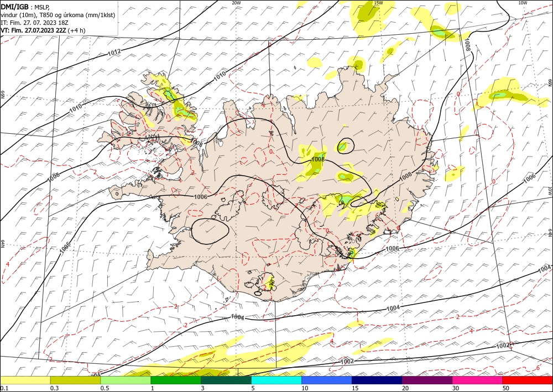
Task: Click the purple 20–30 legend swatch
Action: (x=427, y=380)
